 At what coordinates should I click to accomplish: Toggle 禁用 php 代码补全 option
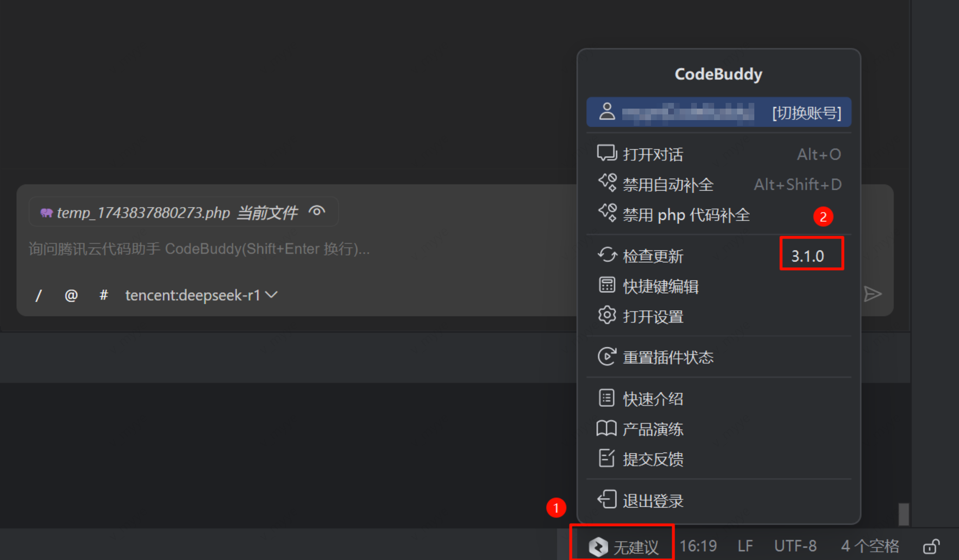click(x=719, y=215)
